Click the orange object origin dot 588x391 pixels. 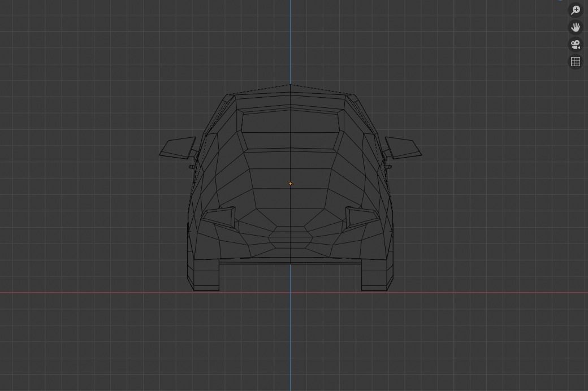290,183
